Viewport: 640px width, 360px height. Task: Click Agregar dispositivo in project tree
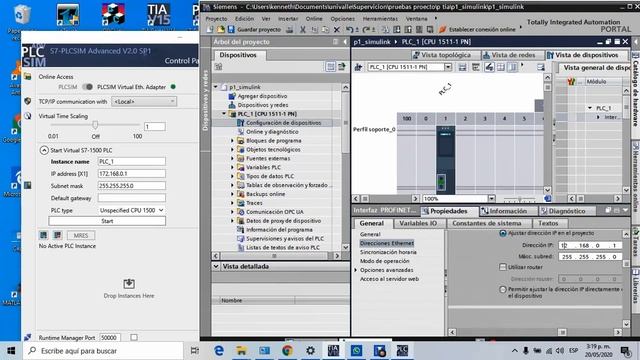point(262,96)
